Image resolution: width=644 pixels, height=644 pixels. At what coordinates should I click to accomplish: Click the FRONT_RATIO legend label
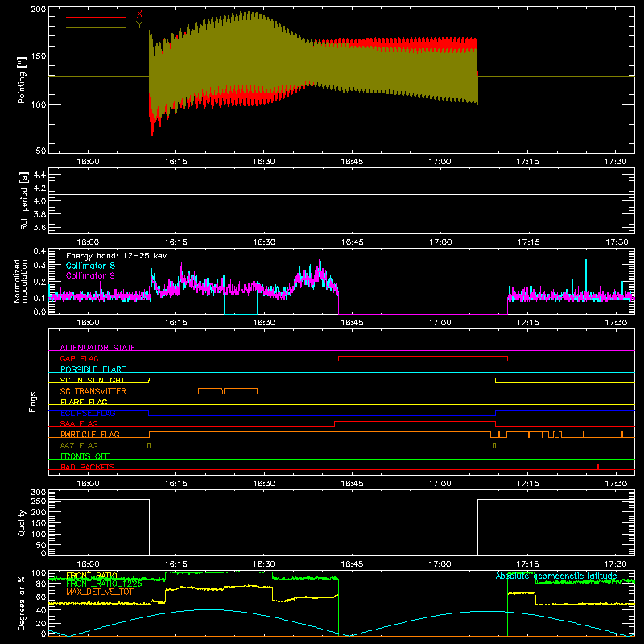[x=92, y=576]
